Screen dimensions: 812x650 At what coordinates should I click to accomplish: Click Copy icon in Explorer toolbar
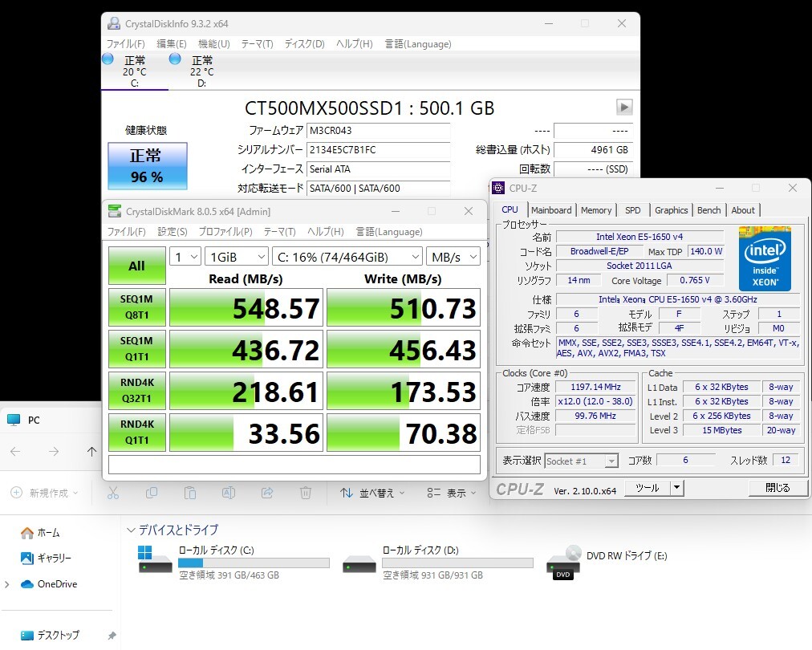click(151, 493)
